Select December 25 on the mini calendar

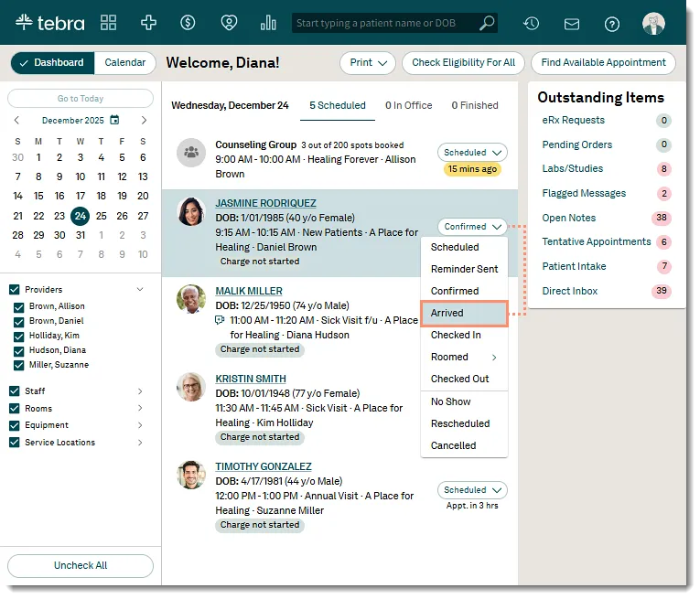102,217
